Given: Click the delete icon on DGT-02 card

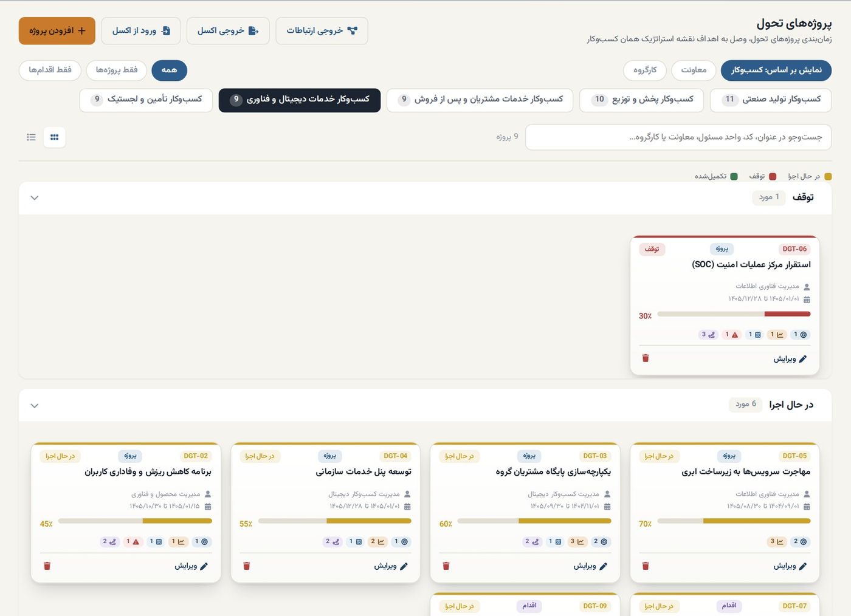Looking at the screenshot, I should 47,566.
